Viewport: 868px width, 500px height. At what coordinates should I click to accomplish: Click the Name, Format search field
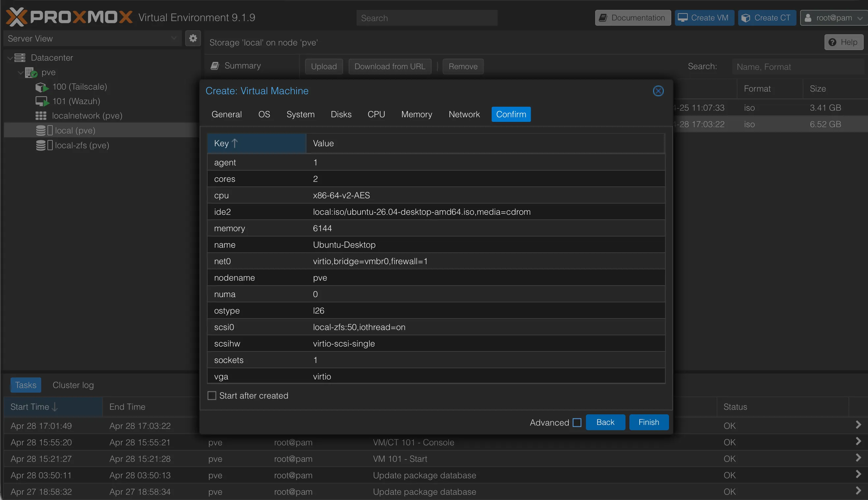(x=798, y=67)
